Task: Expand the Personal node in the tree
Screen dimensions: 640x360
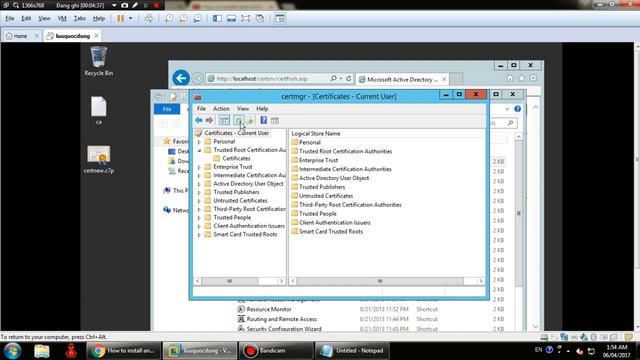Action: point(199,142)
